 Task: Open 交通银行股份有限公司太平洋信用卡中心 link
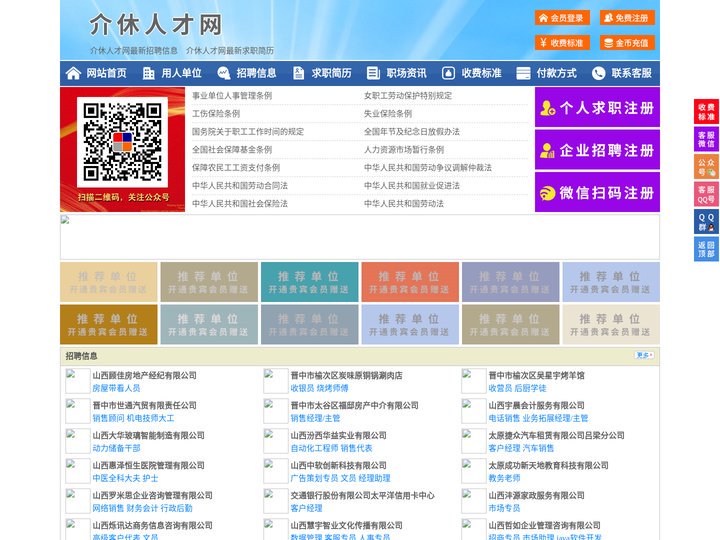point(362,495)
